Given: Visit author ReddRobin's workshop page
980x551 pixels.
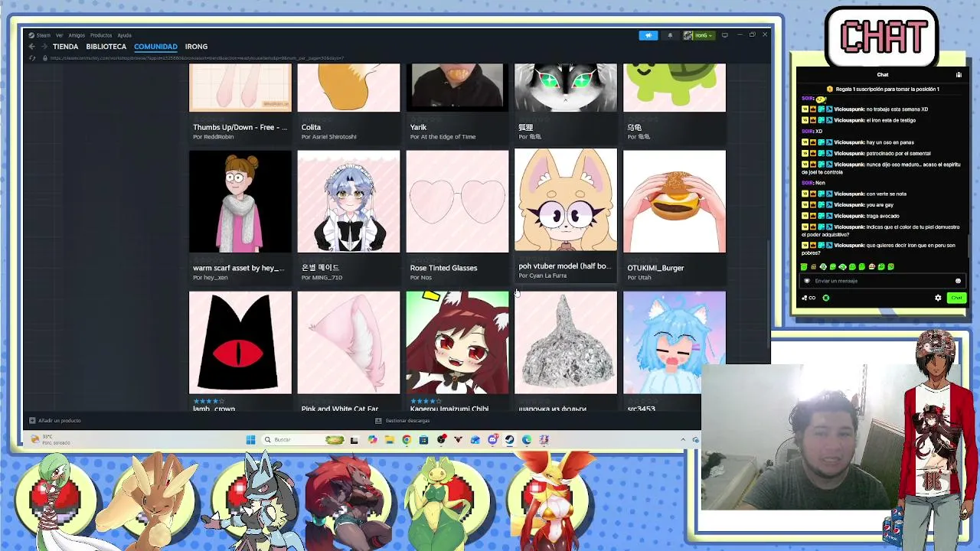Looking at the screenshot, I should tap(214, 137).
